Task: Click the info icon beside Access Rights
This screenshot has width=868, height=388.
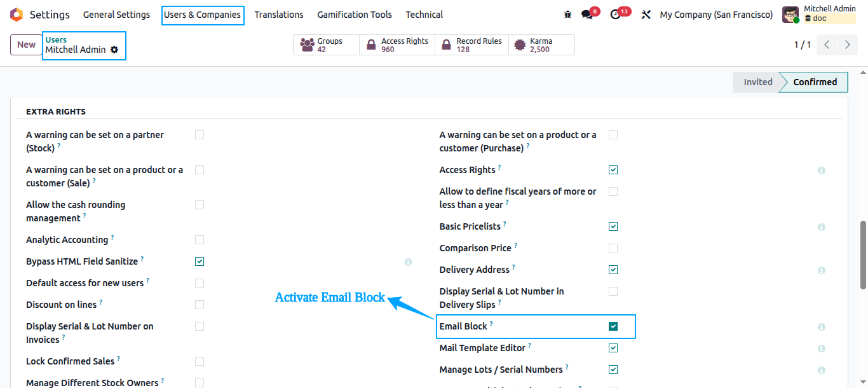Action: point(822,170)
